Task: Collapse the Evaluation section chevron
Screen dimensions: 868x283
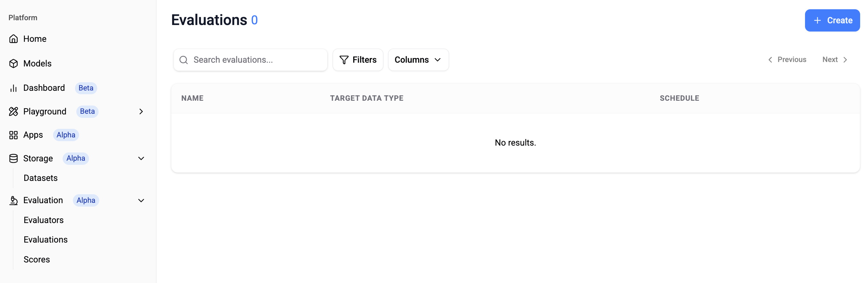Action: 141,200
